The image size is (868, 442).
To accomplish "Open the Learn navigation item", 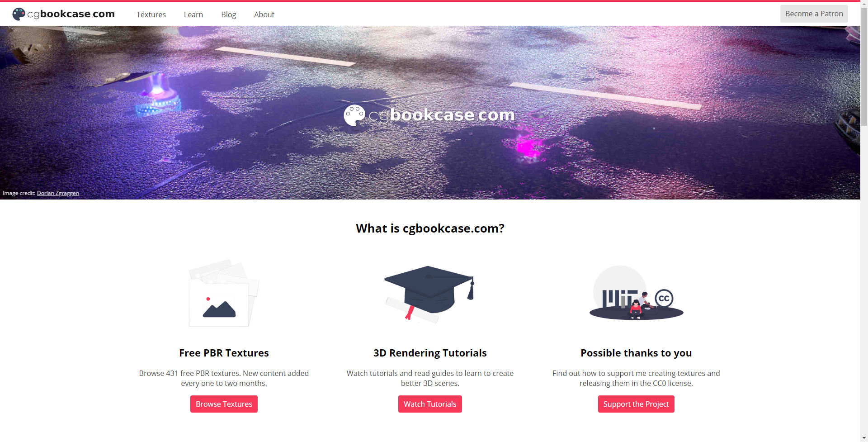I will tap(193, 14).
